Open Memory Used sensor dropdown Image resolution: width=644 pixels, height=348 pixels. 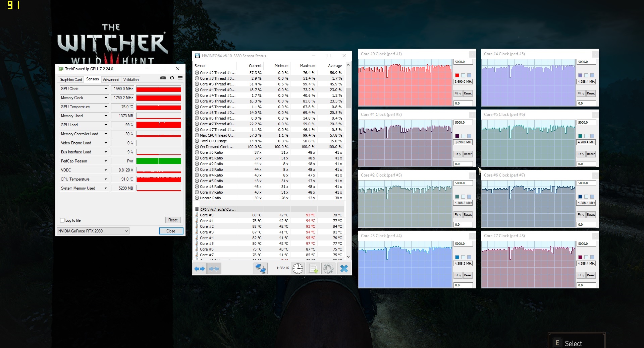[x=106, y=116]
